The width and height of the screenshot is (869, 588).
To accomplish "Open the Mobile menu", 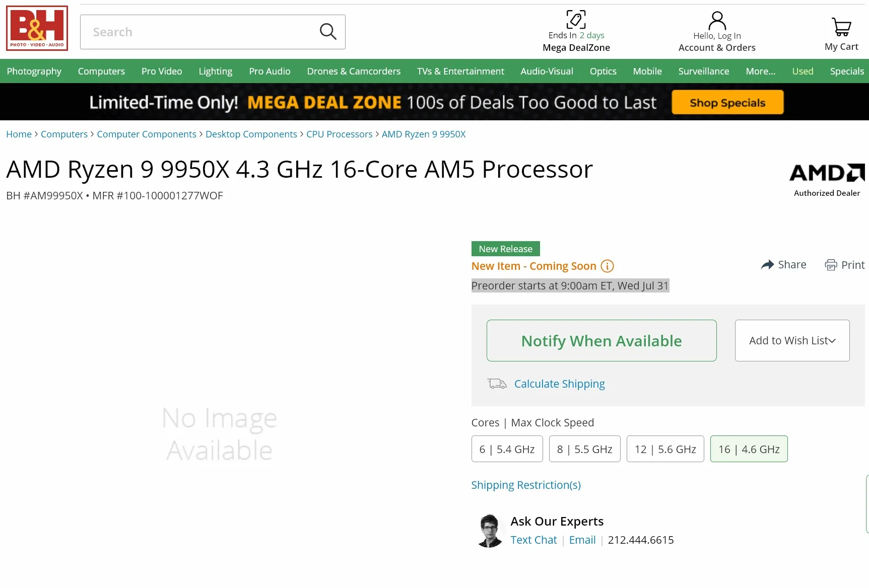I will click(647, 71).
